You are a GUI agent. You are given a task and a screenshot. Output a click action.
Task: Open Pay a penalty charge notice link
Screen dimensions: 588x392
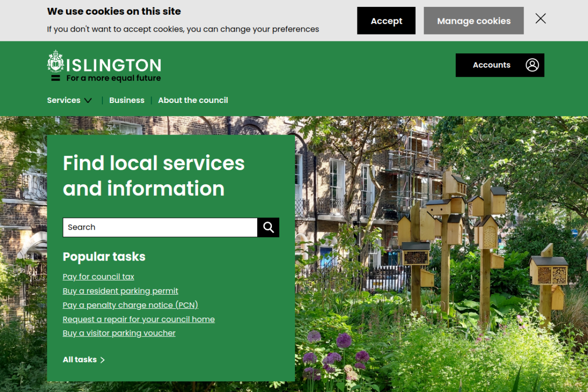[x=130, y=305]
